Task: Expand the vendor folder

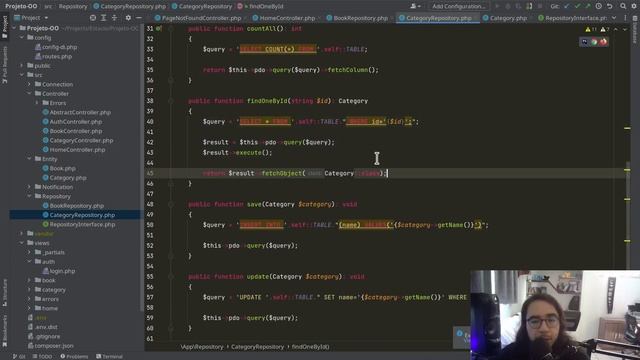Action: [x=22, y=233]
